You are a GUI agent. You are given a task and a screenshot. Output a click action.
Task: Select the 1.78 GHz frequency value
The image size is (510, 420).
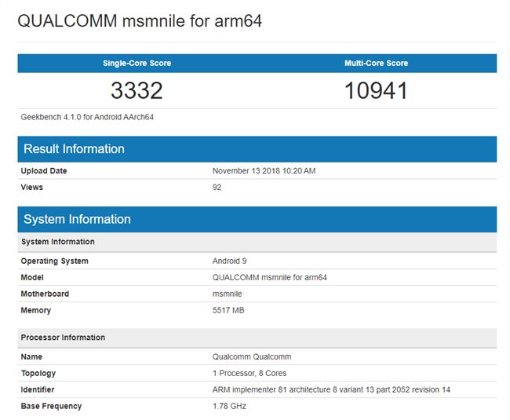coord(229,406)
